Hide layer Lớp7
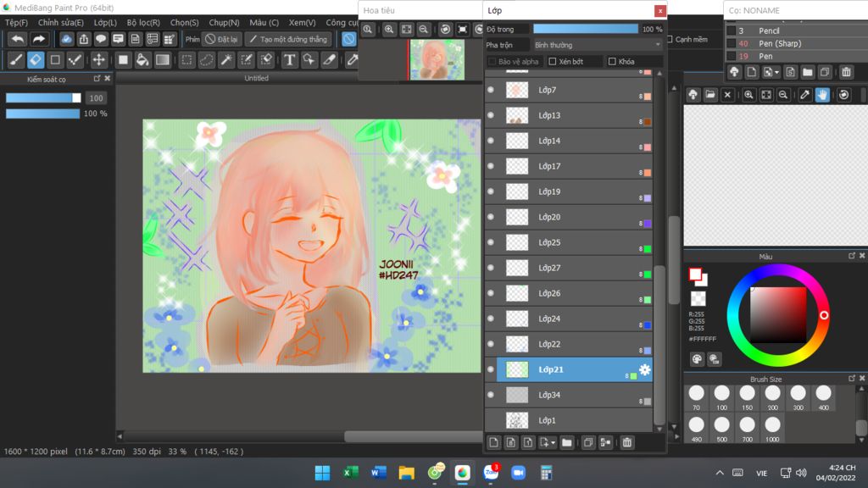Screen dimensions: 868x488 491,90
